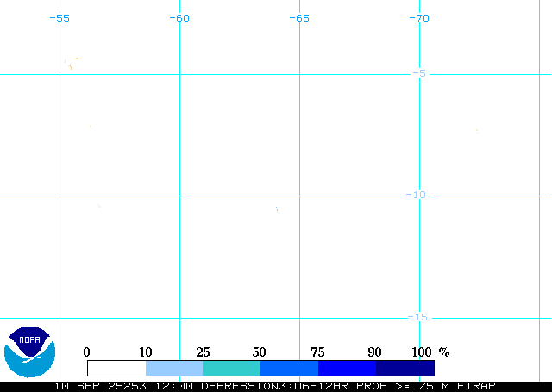
Task: Select the white 0–10 percent legend swatch
Action: click(116, 368)
